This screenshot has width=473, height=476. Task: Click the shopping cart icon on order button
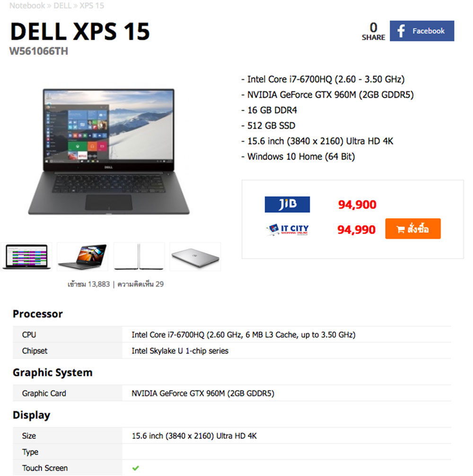(x=400, y=229)
